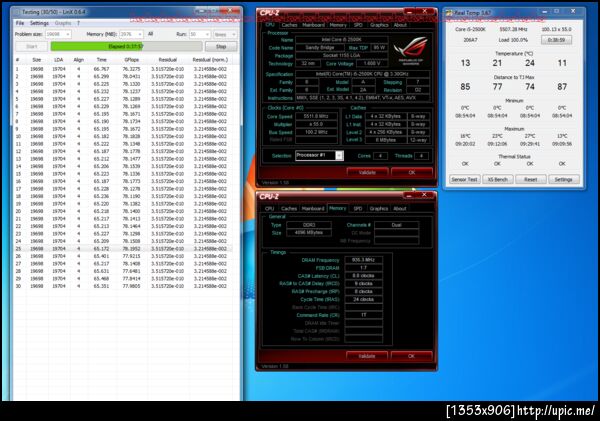Switch to Caches tab in processor CPU-Z window
The image size is (600, 421).
(x=289, y=25)
